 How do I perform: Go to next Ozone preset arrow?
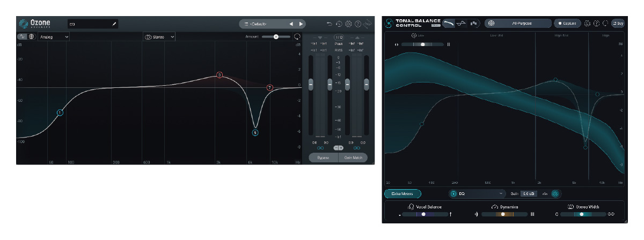click(x=301, y=24)
